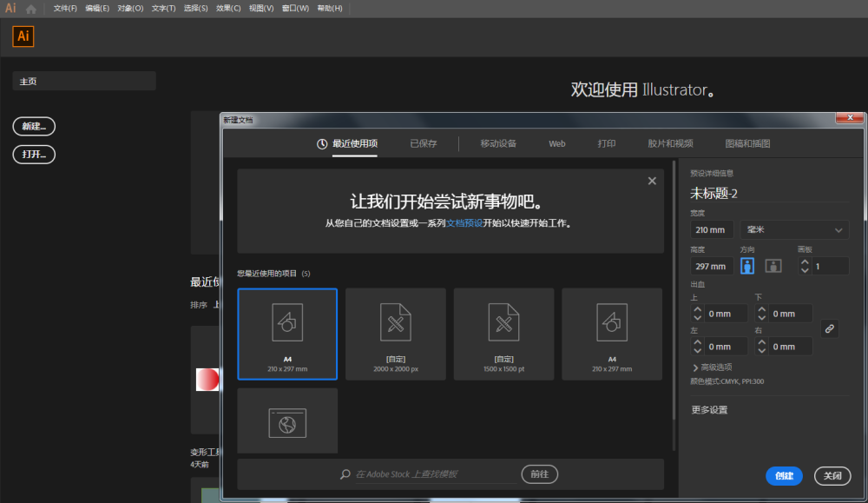Click the Adobe Stock search magnifier icon
This screenshot has width=868, height=503.
(x=345, y=474)
